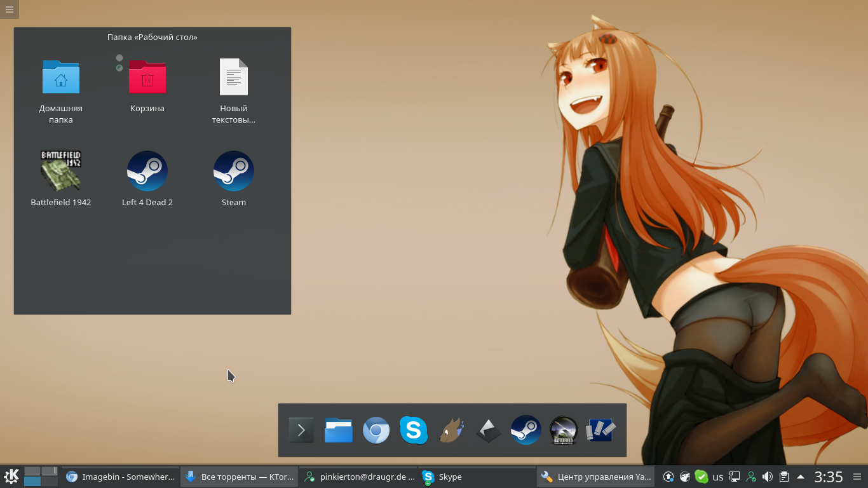Open clipboard history tray icon

coord(784,477)
